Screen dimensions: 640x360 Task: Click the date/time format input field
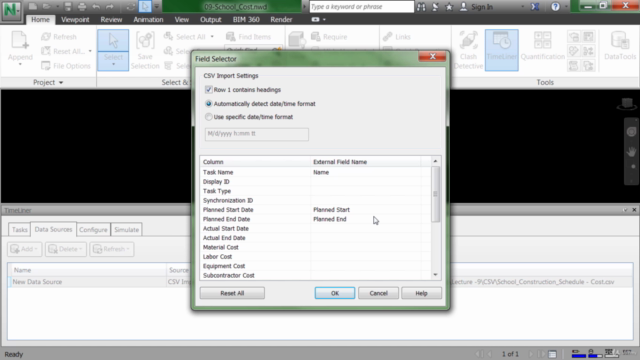click(x=257, y=134)
